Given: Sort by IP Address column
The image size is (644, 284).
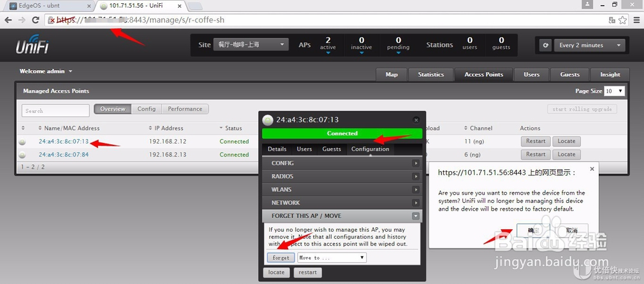Looking at the screenshot, I should (166, 128).
